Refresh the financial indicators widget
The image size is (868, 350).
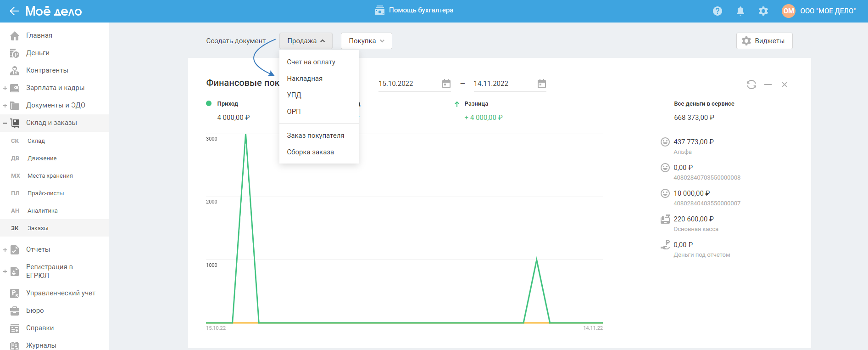pyautogui.click(x=751, y=85)
